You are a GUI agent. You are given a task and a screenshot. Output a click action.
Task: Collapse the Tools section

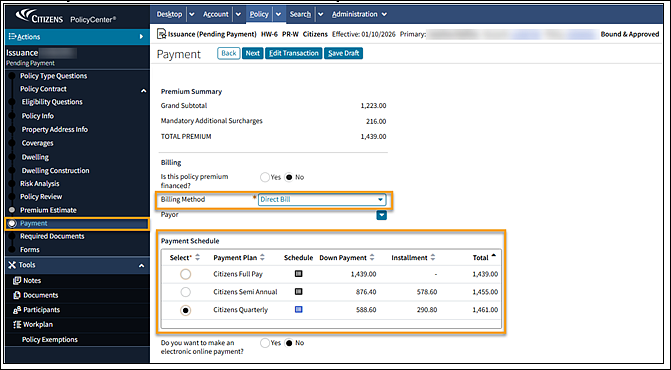pyautogui.click(x=142, y=266)
